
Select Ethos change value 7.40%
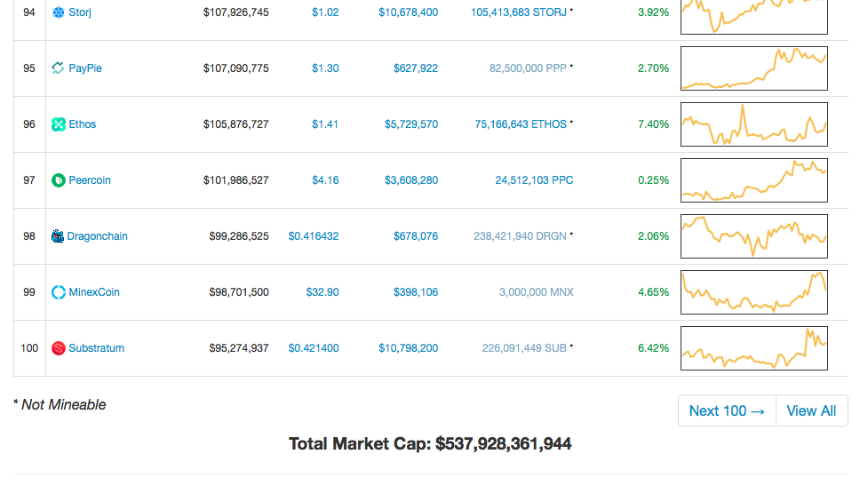pos(653,124)
